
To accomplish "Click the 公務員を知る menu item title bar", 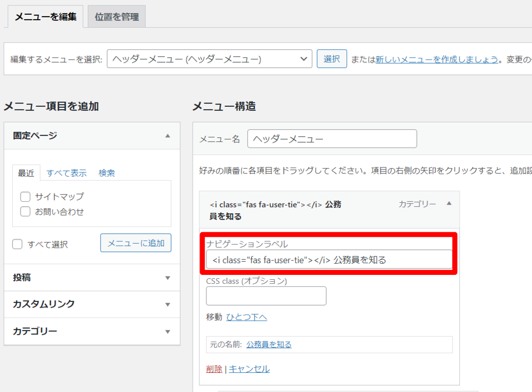I will coord(329,210).
